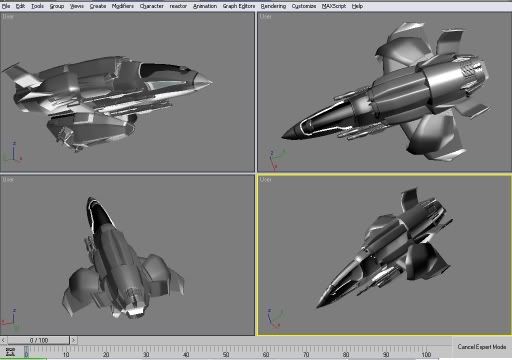Open the Modifiers menu
This screenshot has width=512, height=360.
(x=123, y=6)
